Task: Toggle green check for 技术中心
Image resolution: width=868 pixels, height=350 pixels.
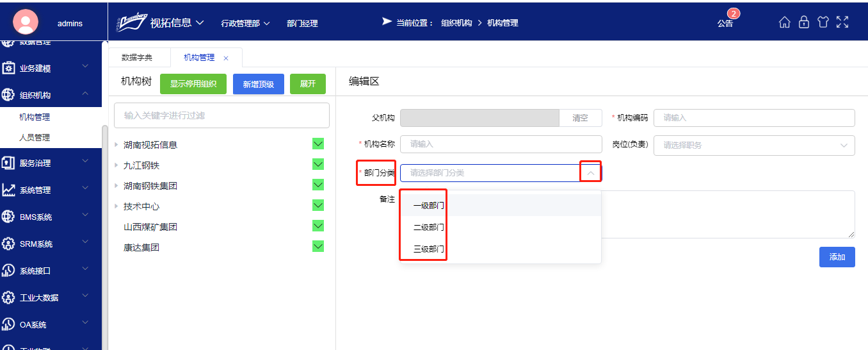Action: tap(318, 205)
